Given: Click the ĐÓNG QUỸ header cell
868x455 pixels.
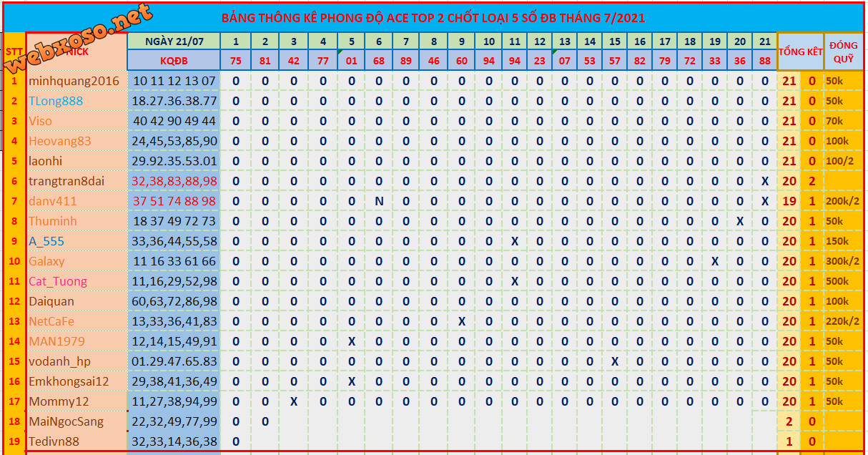Looking at the screenshot, I should click(x=843, y=52).
